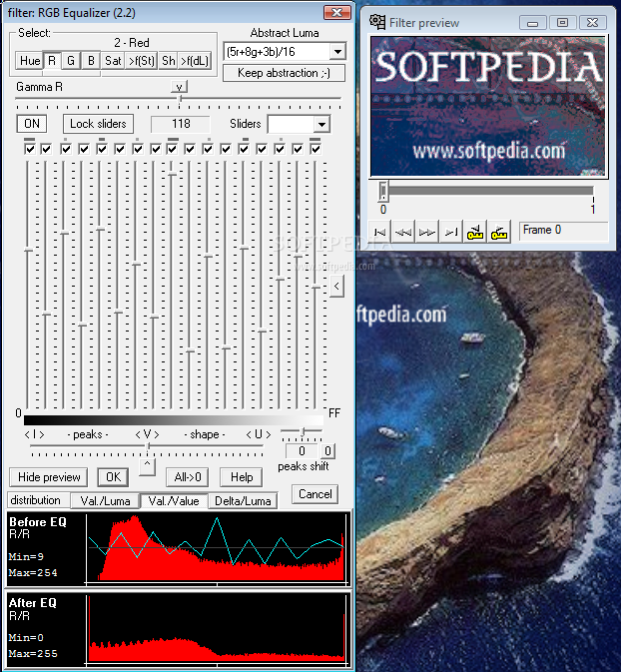Click the Before EQ histogram graph

(x=217, y=548)
